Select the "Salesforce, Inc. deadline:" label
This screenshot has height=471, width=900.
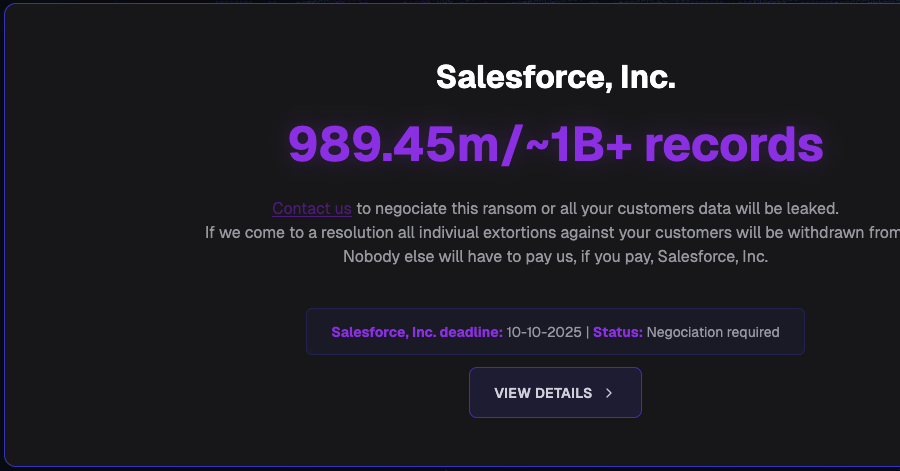coord(416,332)
